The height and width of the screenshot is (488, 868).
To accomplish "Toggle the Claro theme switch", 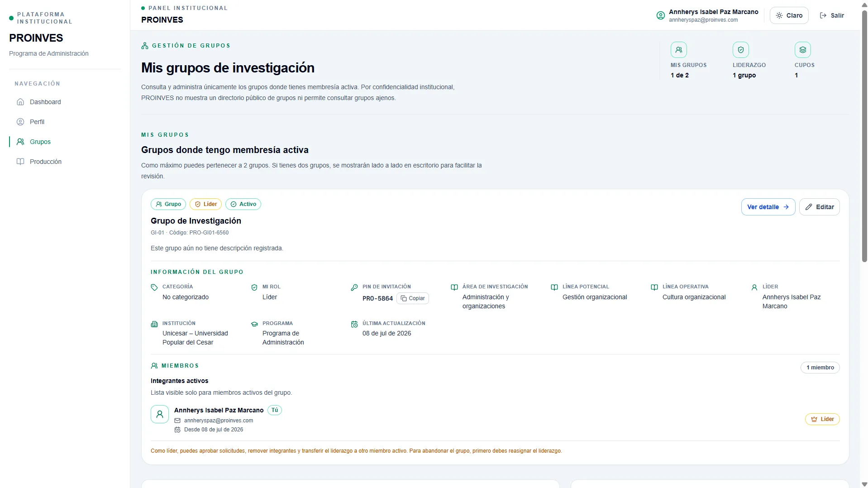I will (x=789, y=15).
